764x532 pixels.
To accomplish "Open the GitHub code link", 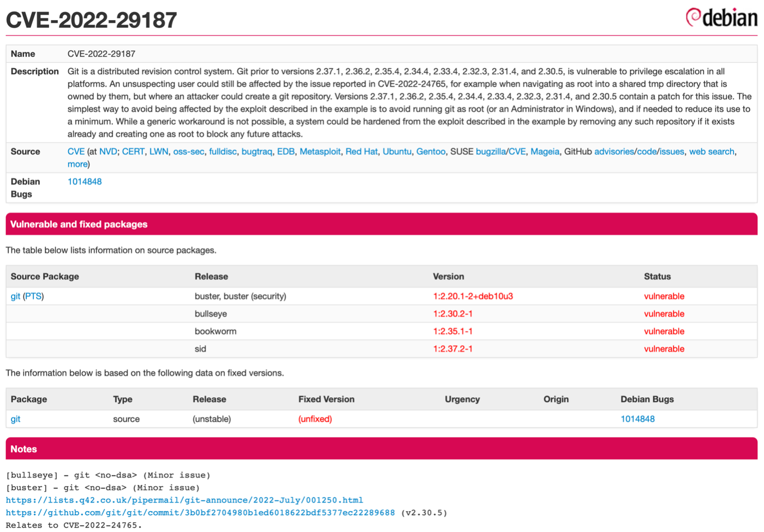I will [647, 152].
